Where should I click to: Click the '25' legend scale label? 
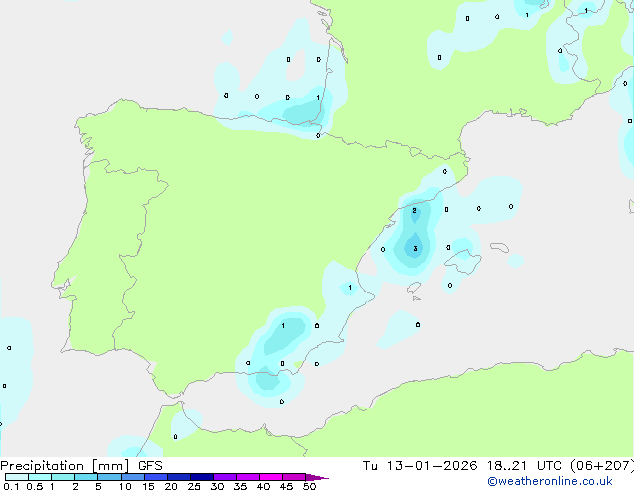(x=194, y=486)
